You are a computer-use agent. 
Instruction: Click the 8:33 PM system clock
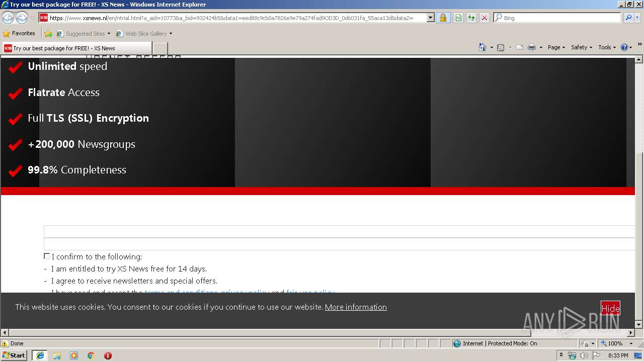(618, 355)
